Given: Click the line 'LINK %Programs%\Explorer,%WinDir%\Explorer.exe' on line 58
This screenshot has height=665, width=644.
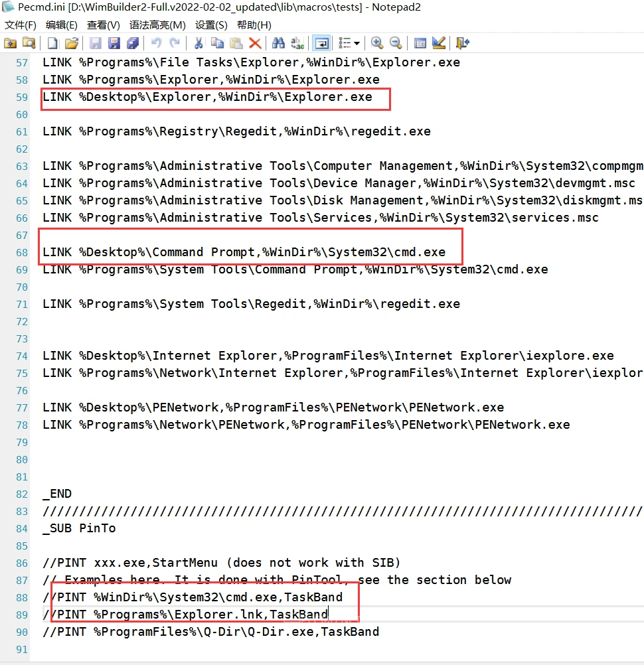Looking at the screenshot, I should point(211,80).
